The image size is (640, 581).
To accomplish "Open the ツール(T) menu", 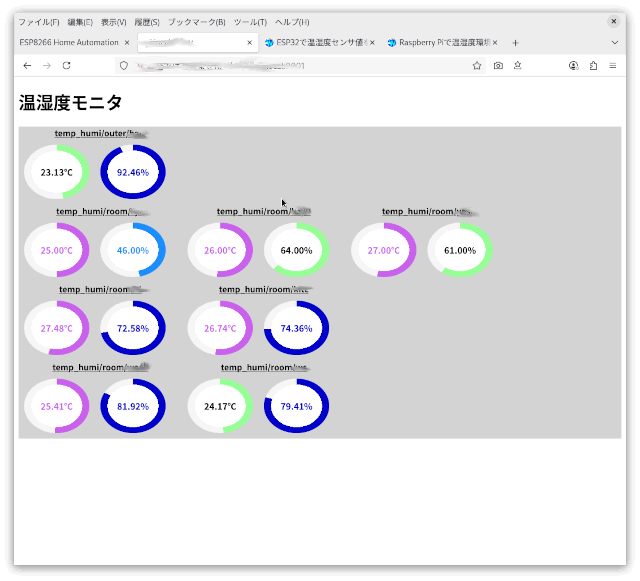I will (x=250, y=21).
